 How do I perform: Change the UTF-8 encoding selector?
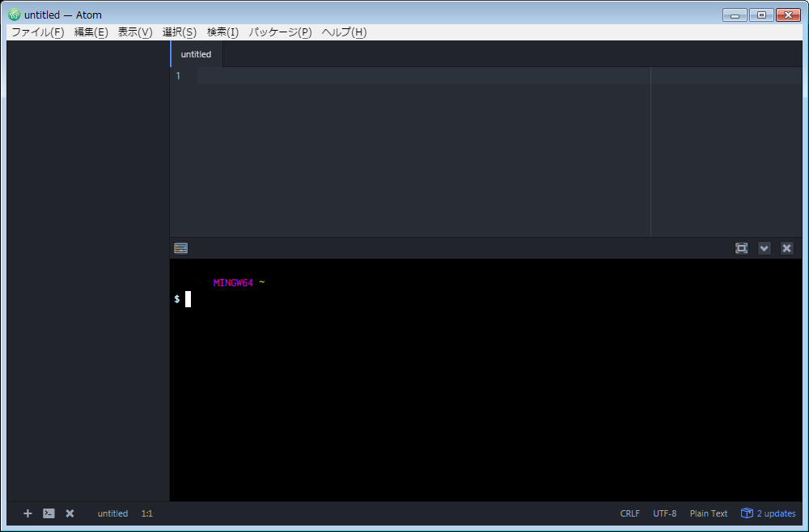point(664,513)
